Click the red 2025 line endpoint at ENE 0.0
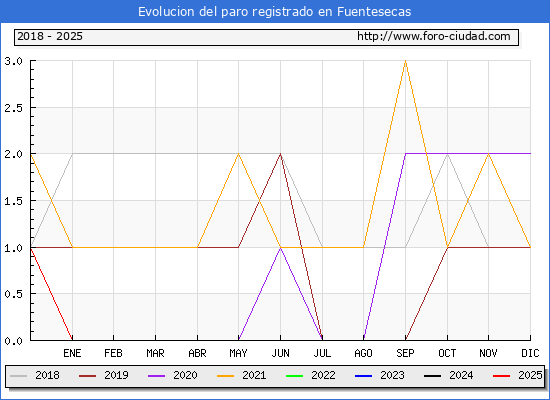The height and width of the screenshot is (400, 550). coord(72,340)
